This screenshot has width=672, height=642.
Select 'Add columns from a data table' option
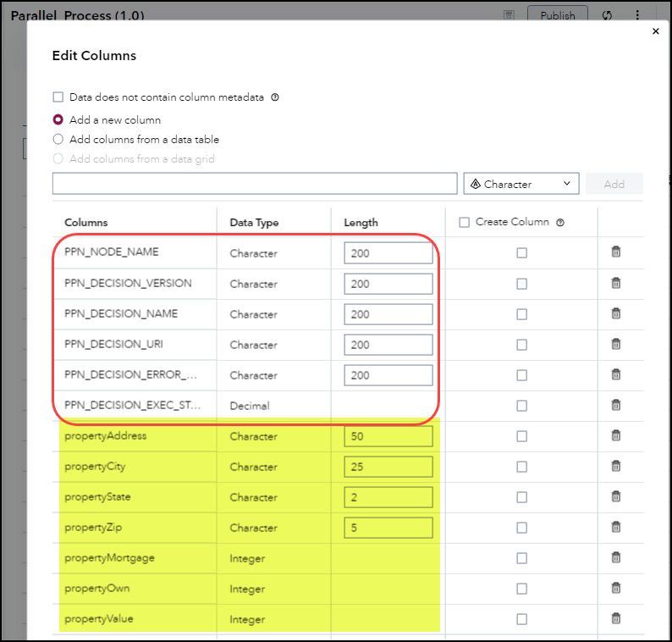[x=58, y=140]
